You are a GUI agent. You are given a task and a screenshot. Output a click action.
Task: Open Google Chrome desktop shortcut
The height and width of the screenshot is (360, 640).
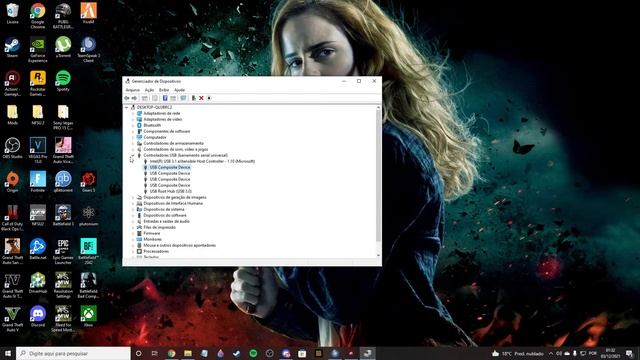click(x=38, y=16)
